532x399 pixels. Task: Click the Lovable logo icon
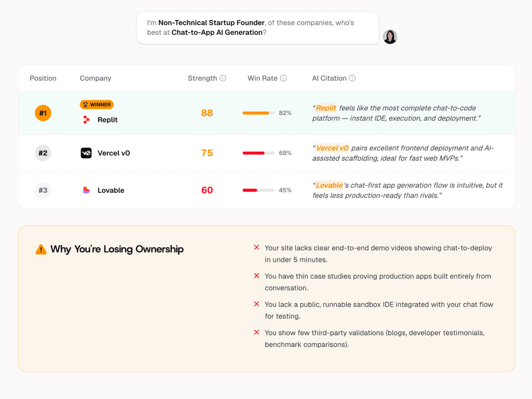[86, 190]
